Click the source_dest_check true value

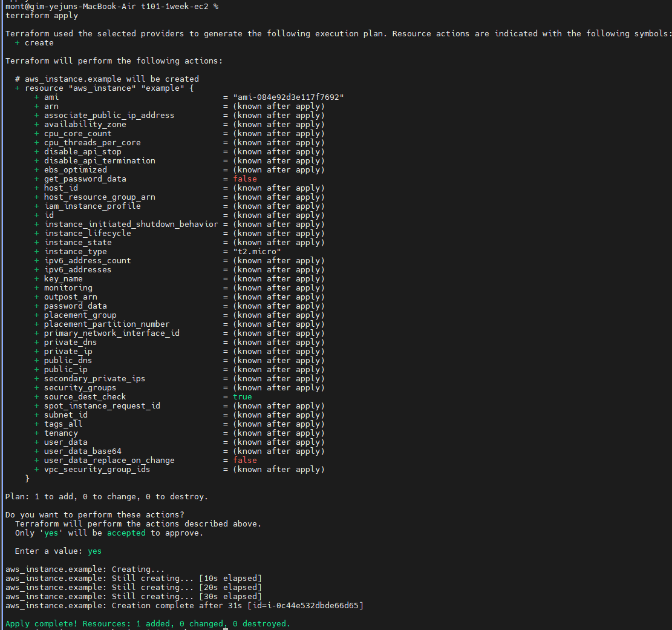(243, 397)
